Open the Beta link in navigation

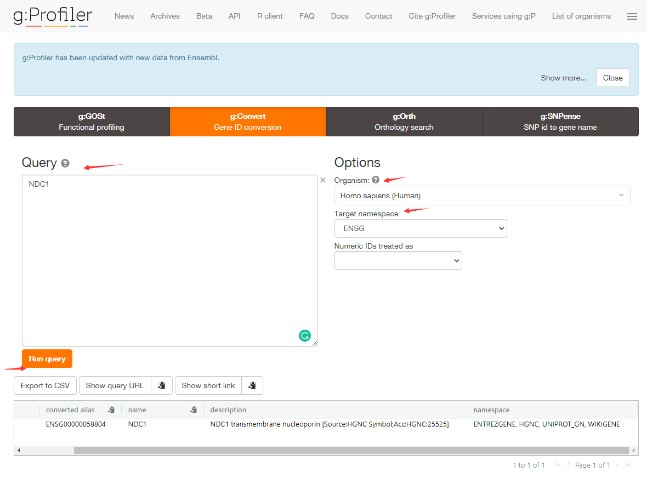click(204, 16)
